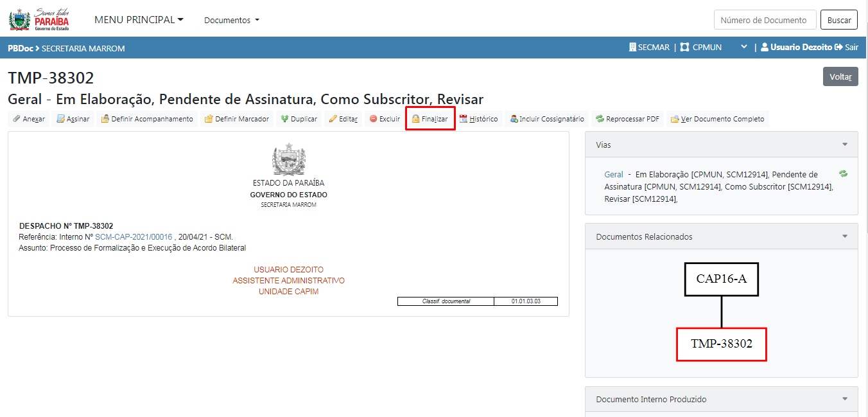Click the Assinar signature button
The image size is (868, 417).
pos(73,119)
